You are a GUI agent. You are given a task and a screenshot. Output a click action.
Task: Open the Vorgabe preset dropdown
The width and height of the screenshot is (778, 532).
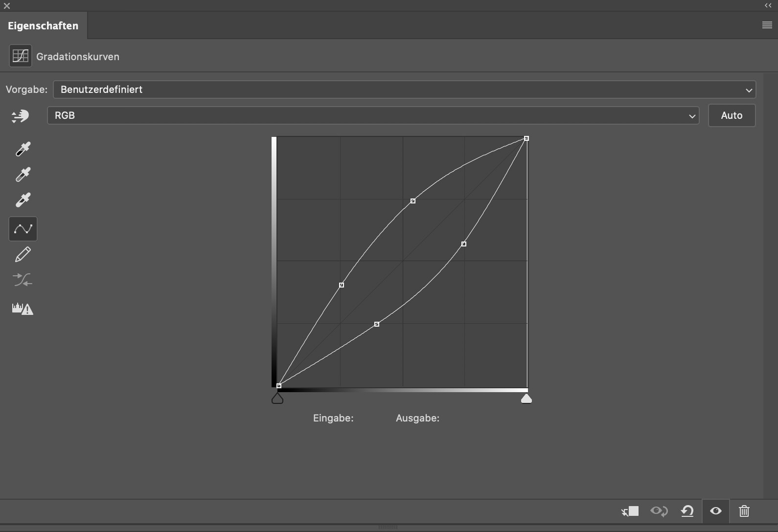(x=405, y=89)
